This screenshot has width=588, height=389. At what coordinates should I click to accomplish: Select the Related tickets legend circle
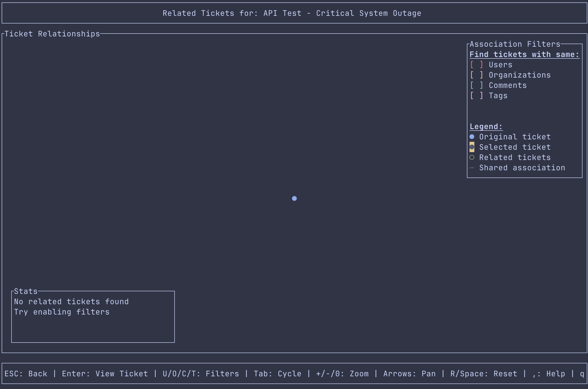[x=472, y=157]
